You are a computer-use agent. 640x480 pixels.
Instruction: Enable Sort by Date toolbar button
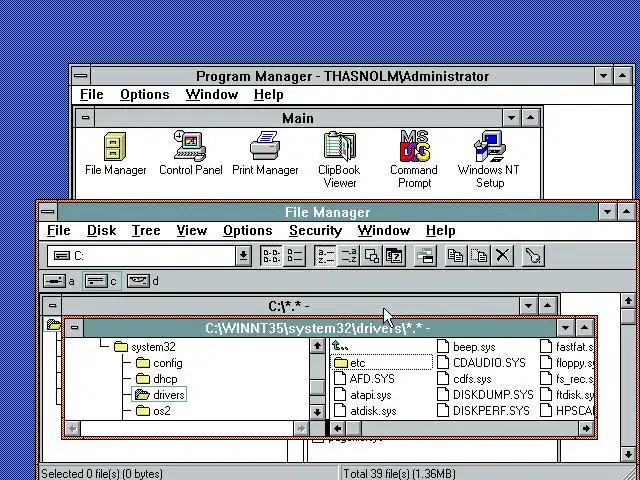pyautogui.click(x=394, y=256)
